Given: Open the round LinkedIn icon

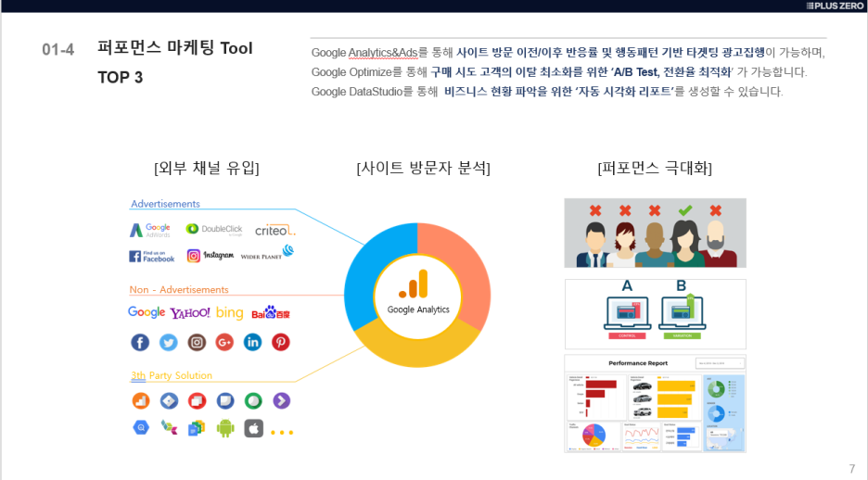Looking at the screenshot, I should (x=252, y=342).
